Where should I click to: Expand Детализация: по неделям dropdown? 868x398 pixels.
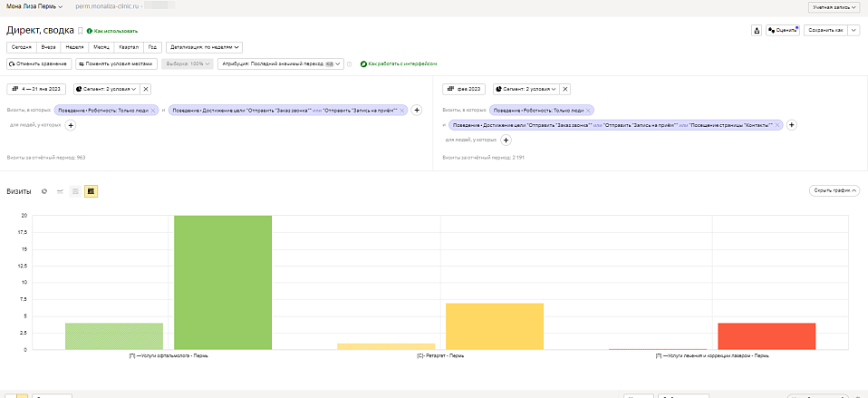[204, 48]
